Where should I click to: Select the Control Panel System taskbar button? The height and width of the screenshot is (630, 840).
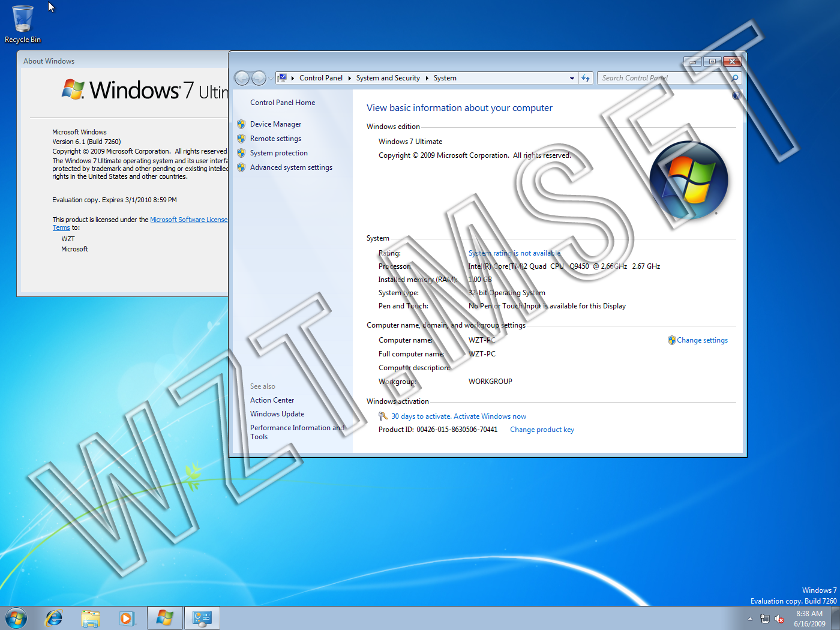pyautogui.click(x=202, y=618)
